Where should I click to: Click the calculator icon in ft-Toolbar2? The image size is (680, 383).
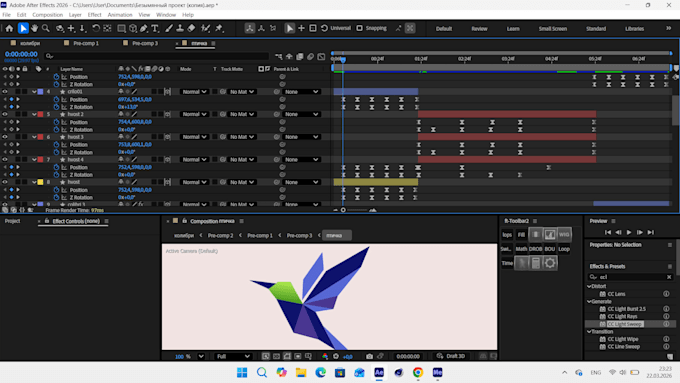click(536, 263)
